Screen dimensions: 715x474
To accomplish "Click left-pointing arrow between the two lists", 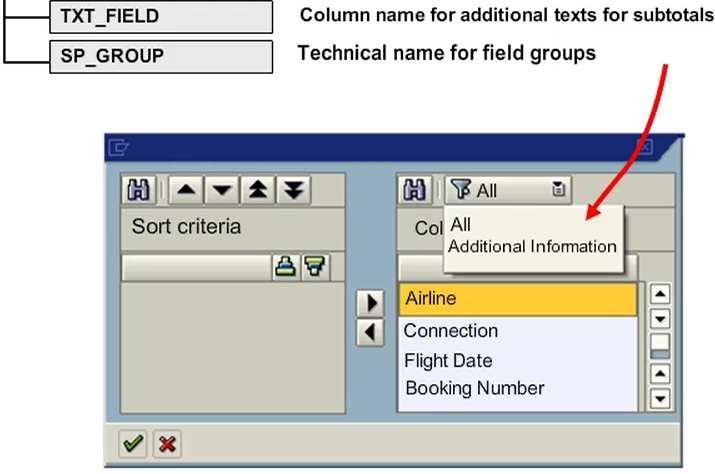I will (x=371, y=331).
